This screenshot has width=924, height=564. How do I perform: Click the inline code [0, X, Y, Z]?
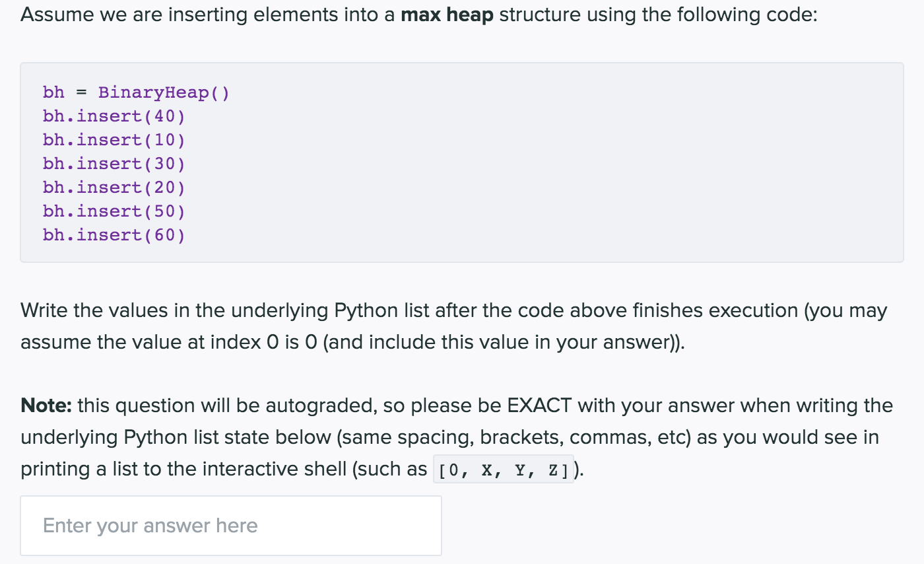503,469
